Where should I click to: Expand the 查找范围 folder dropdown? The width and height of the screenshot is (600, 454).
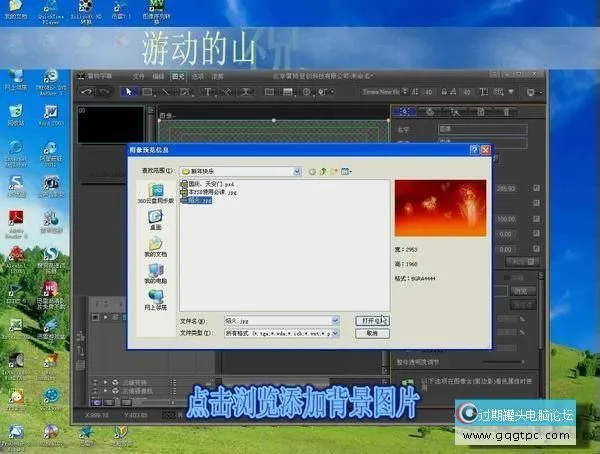[297, 171]
